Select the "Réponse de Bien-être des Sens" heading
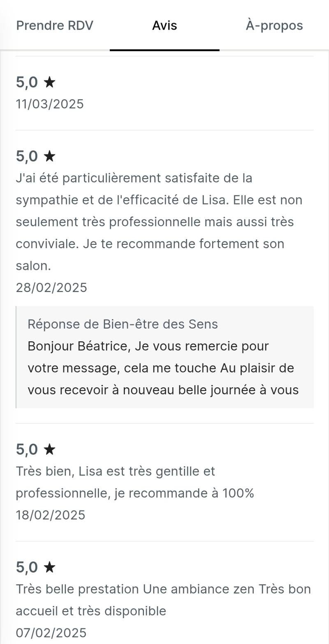Screen dimensions: 329x644 pyautogui.click(x=123, y=324)
